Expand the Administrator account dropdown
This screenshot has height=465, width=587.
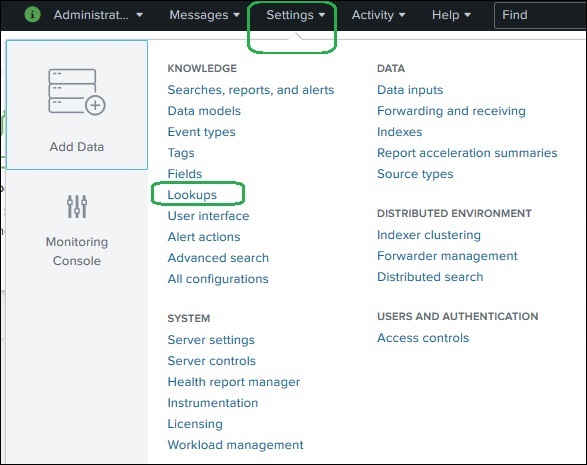tap(98, 15)
